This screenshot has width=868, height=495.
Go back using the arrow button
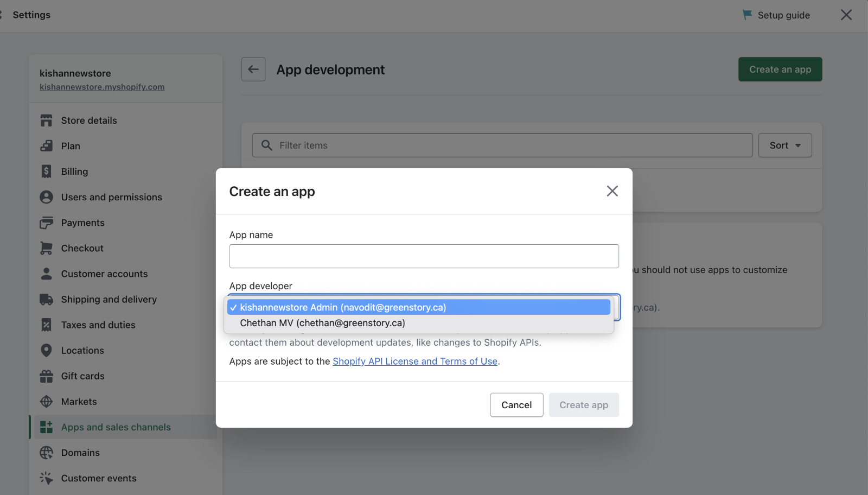click(253, 69)
